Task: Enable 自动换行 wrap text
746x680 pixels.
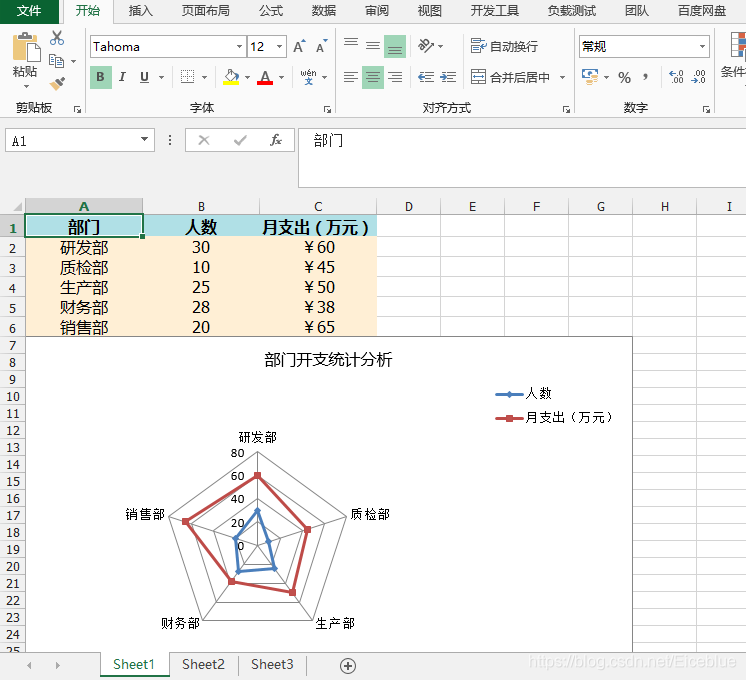Action: click(504, 46)
